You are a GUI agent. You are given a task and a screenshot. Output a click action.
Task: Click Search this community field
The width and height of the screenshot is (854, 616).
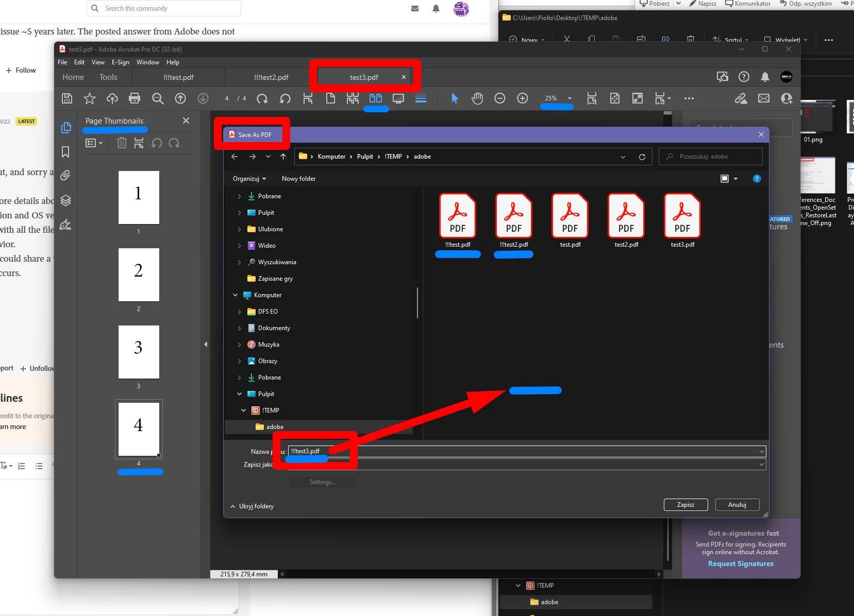point(164,8)
